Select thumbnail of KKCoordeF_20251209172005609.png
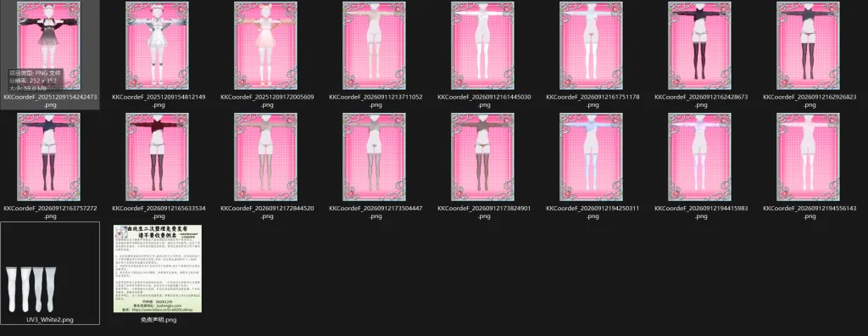The image size is (868, 336). coord(265,46)
